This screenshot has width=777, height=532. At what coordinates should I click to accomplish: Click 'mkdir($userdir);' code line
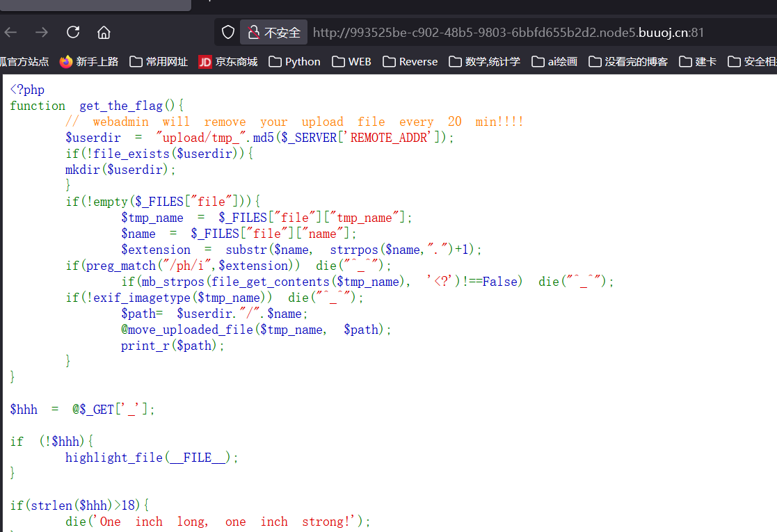[120, 170]
